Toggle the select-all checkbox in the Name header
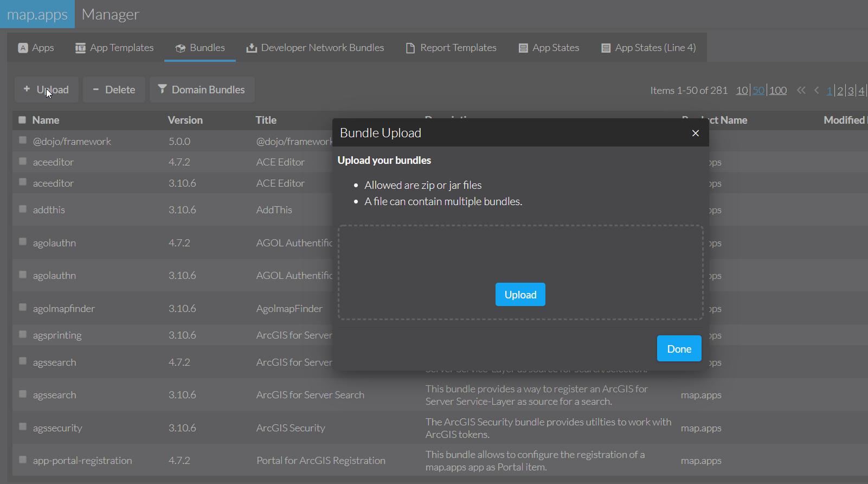868x484 pixels. 22,120
